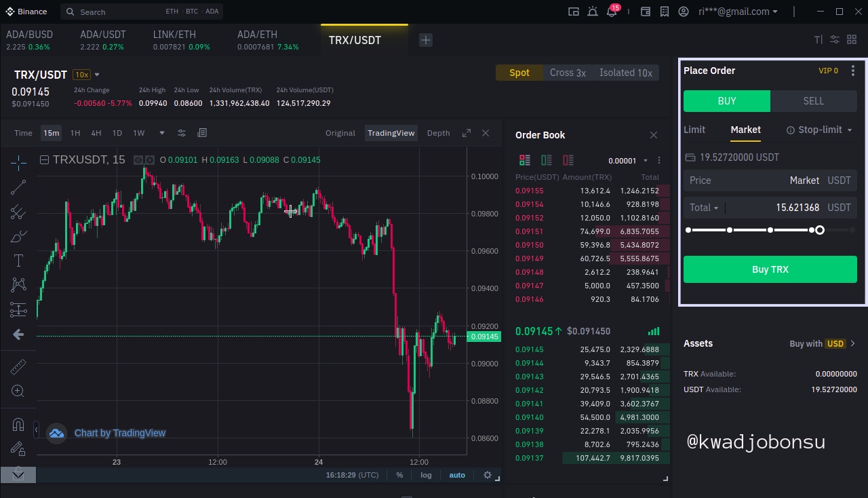Select the zoom in tool
Image resolution: width=868 pixels, height=498 pixels.
[18, 391]
